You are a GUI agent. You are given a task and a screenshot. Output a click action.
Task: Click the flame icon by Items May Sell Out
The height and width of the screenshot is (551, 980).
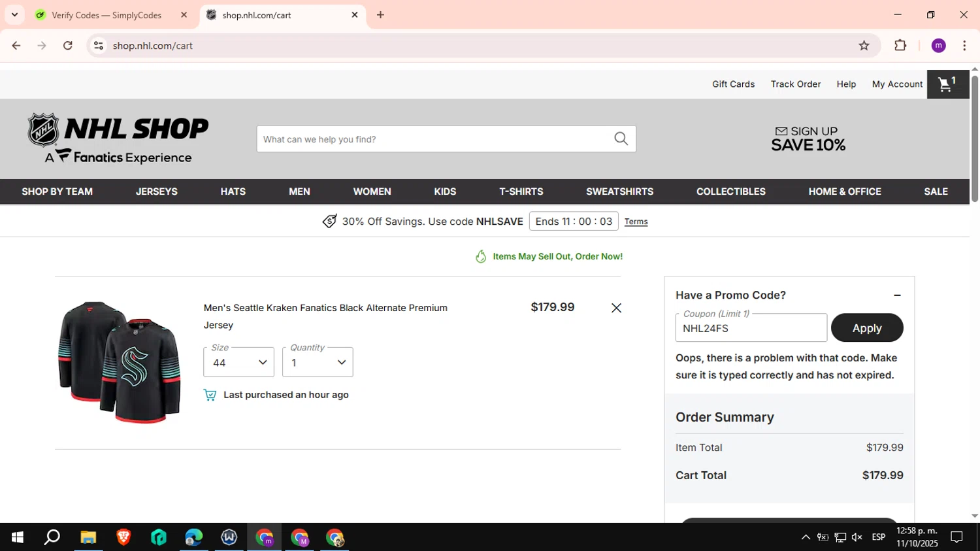(481, 256)
